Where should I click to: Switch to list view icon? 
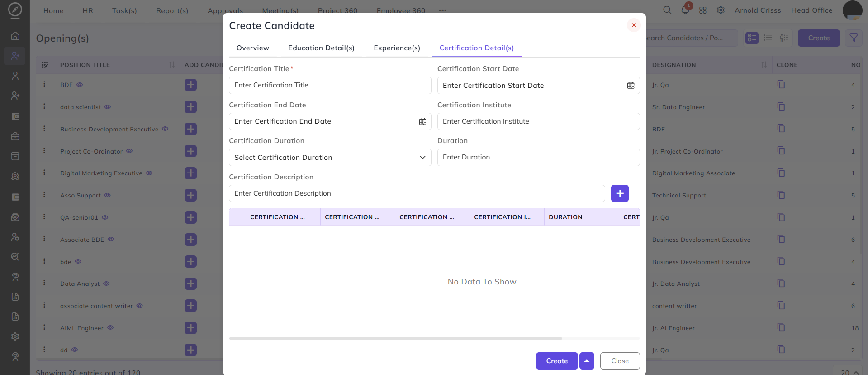(768, 38)
